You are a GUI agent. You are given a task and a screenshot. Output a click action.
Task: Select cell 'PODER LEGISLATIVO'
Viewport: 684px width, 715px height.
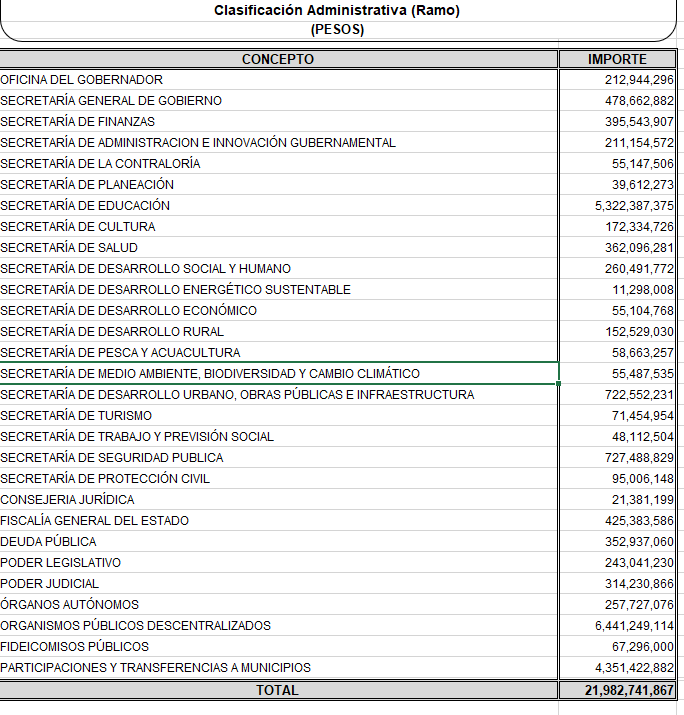[279, 562]
